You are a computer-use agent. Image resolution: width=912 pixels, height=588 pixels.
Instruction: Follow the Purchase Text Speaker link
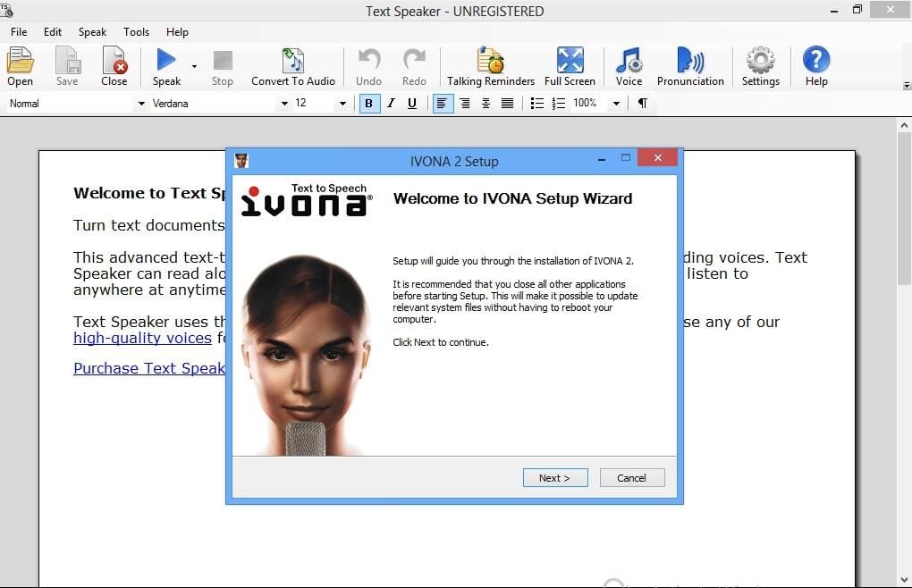[149, 368]
